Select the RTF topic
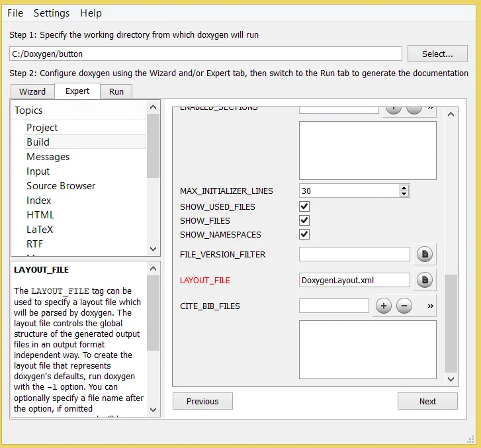The width and height of the screenshot is (481, 448). click(x=34, y=244)
